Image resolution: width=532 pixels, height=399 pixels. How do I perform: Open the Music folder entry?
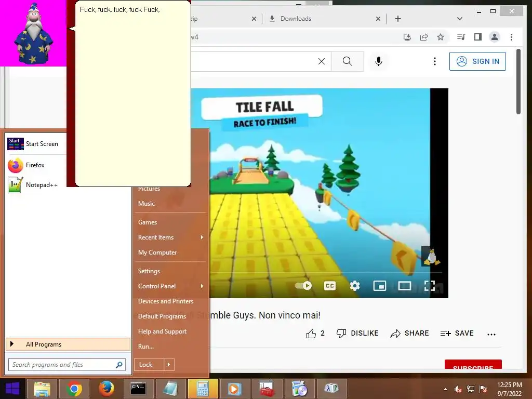146,204
